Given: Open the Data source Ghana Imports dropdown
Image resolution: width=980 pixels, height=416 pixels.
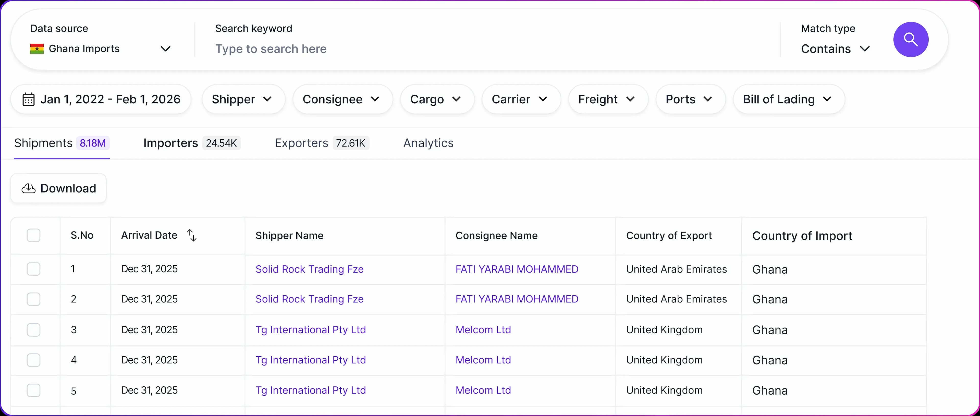Looking at the screenshot, I should tap(101, 49).
